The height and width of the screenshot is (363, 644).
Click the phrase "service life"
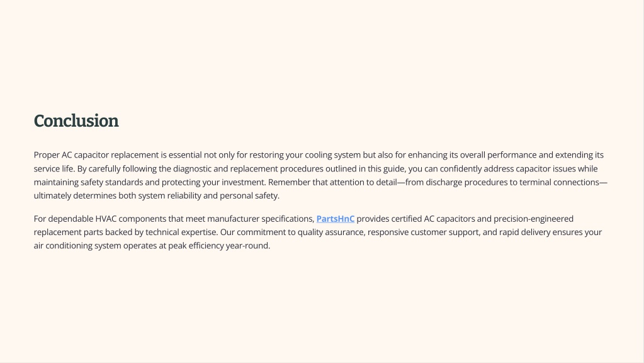pos(54,168)
